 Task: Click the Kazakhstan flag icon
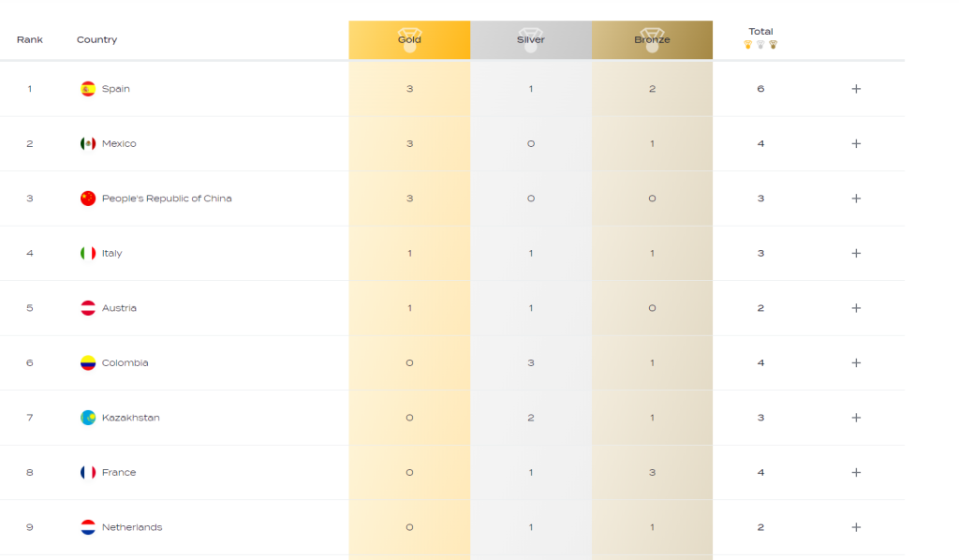pyautogui.click(x=88, y=418)
